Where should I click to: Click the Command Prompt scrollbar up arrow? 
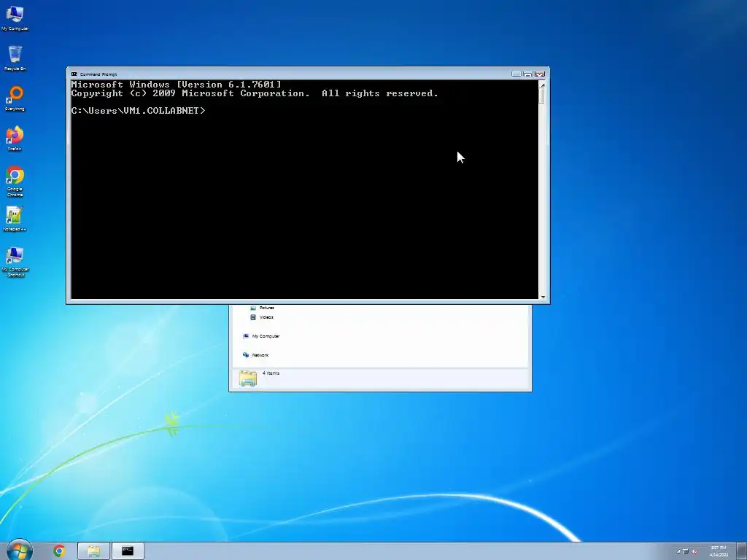coord(542,85)
